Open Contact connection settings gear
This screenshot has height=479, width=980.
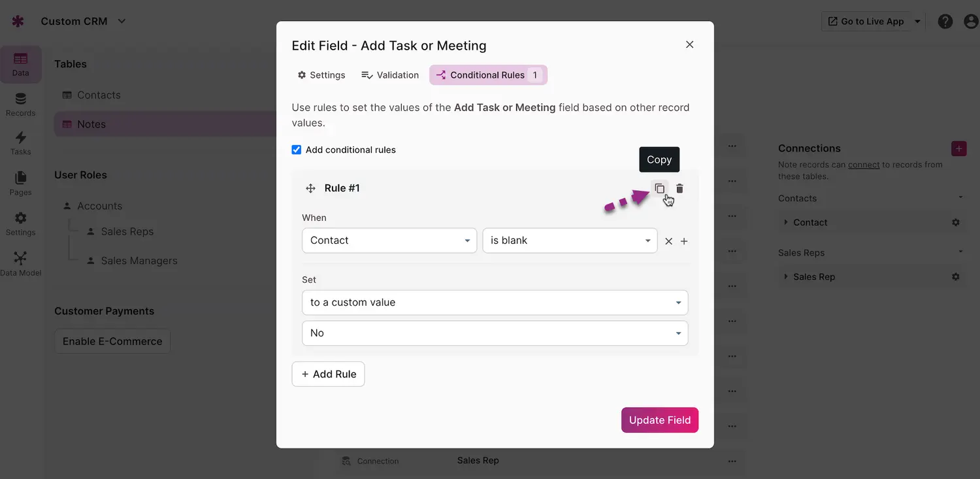[955, 222]
